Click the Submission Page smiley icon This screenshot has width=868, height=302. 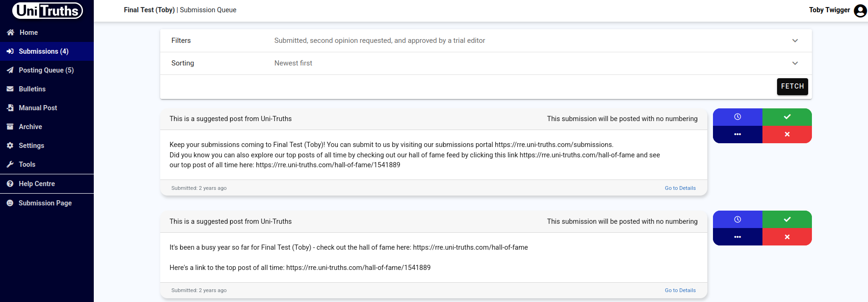click(x=10, y=203)
